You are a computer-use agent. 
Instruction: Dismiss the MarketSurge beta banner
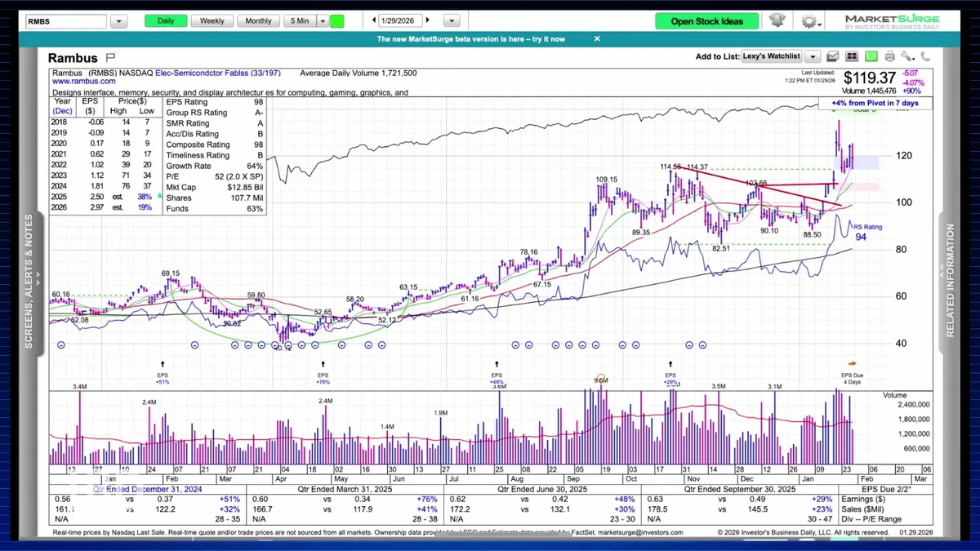tap(597, 38)
